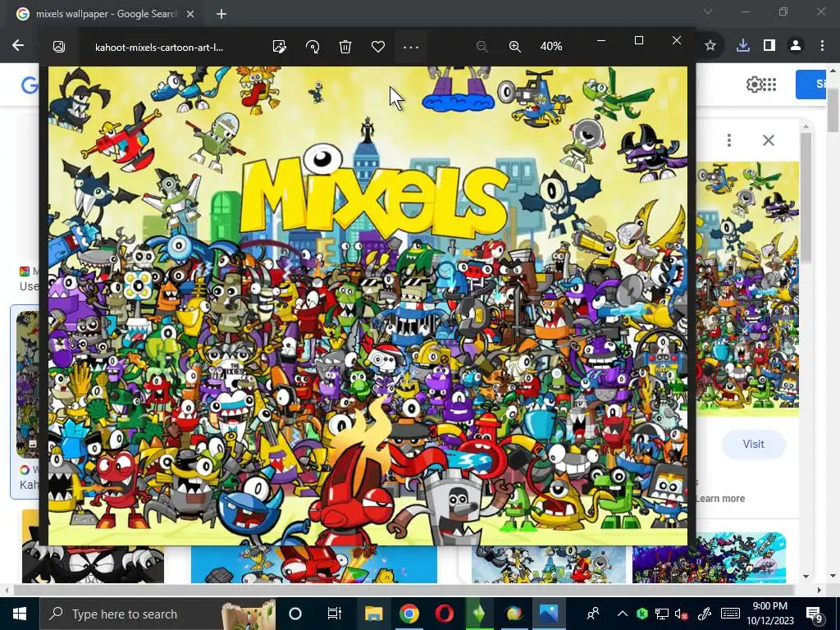Open the Photos collection view icon
The width and height of the screenshot is (840, 630).
pyautogui.click(x=59, y=47)
